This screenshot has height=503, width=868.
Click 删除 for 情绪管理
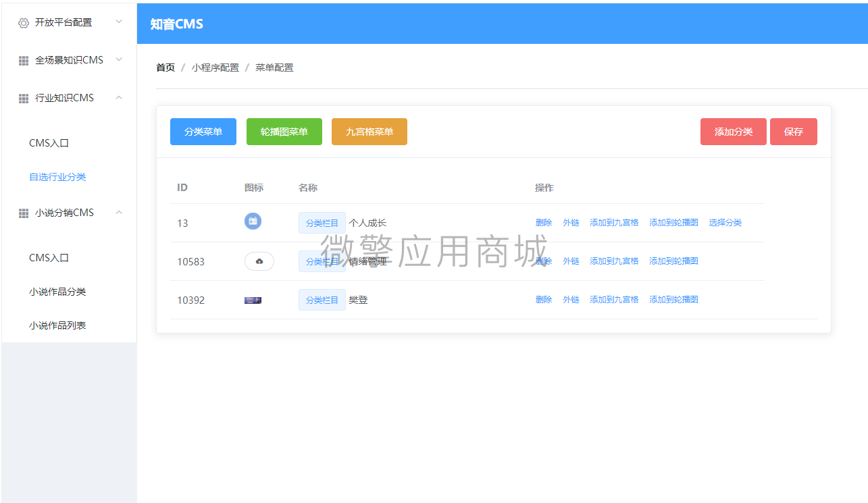click(544, 261)
